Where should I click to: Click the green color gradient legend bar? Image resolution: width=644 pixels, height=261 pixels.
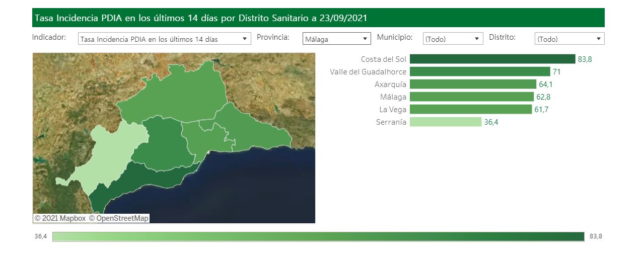318,236
